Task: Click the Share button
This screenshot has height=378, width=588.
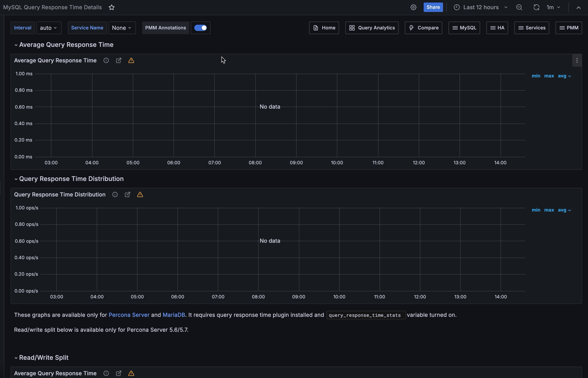Action: click(x=433, y=7)
